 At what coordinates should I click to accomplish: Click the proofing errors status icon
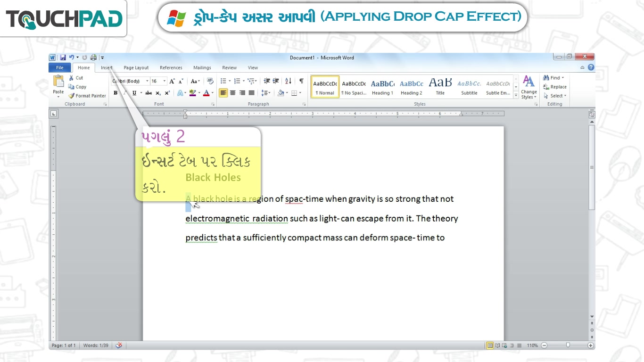click(119, 346)
